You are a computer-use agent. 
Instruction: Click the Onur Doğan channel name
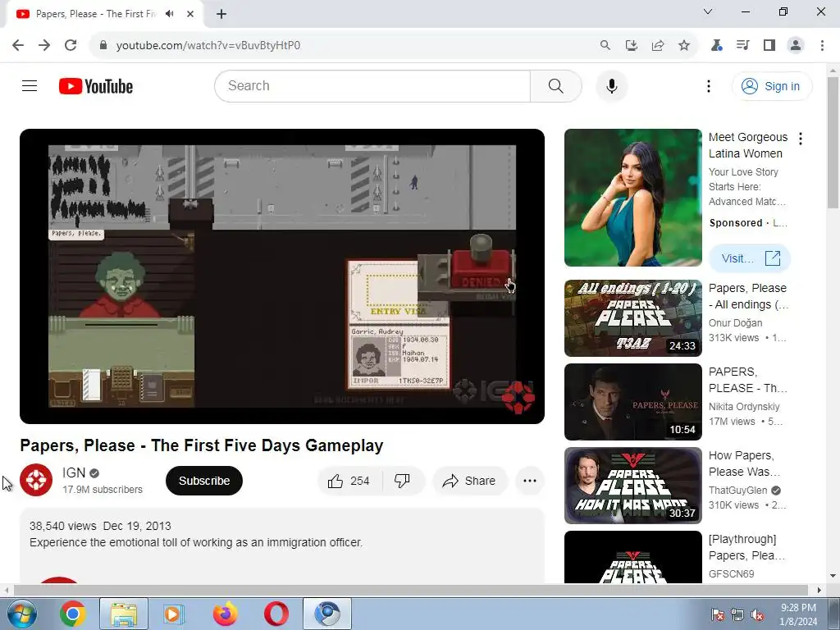click(735, 323)
